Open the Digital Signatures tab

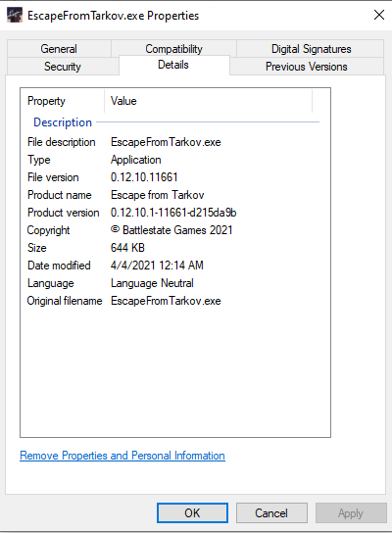(x=311, y=49)
